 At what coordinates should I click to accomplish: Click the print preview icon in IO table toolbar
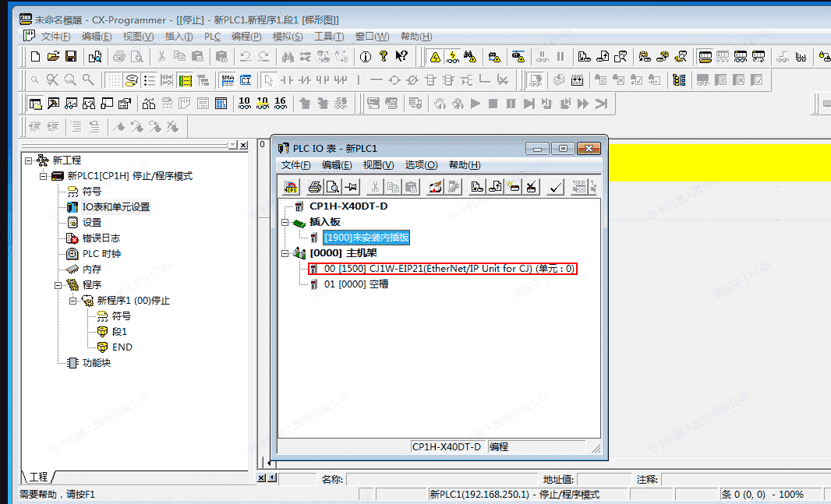(x=332, y=187)
